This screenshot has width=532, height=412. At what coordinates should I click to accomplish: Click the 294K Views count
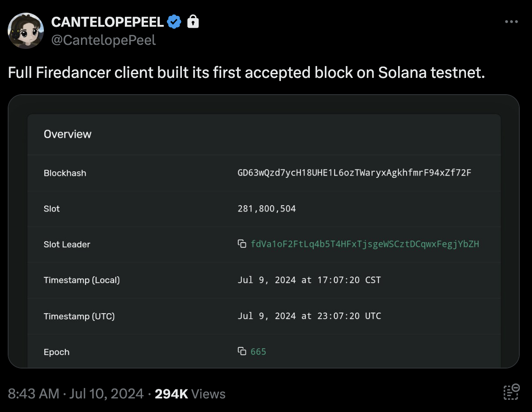tap(190, 393)
